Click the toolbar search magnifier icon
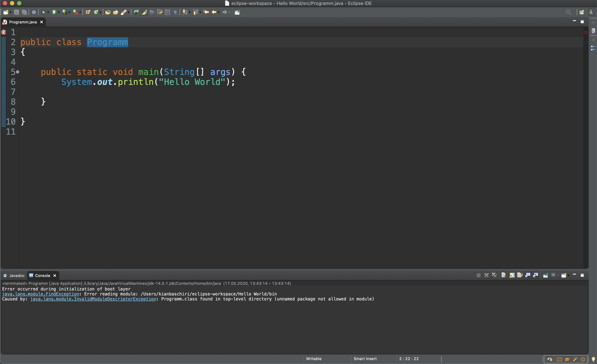The image size is (597, 364). pos(568,12)
